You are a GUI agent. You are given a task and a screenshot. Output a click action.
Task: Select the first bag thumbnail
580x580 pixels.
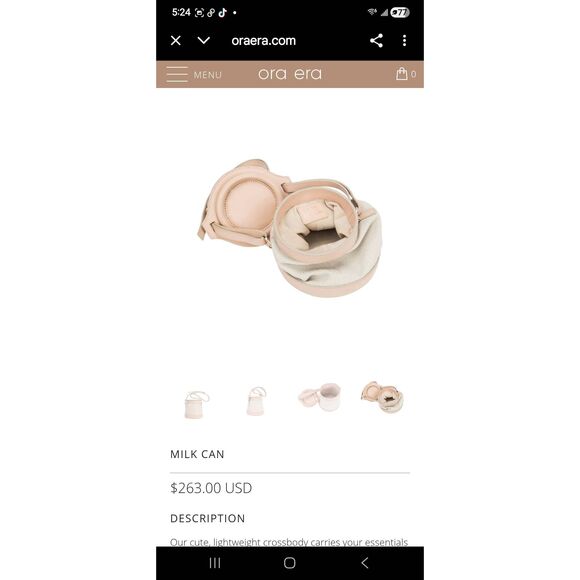point(197,404)
